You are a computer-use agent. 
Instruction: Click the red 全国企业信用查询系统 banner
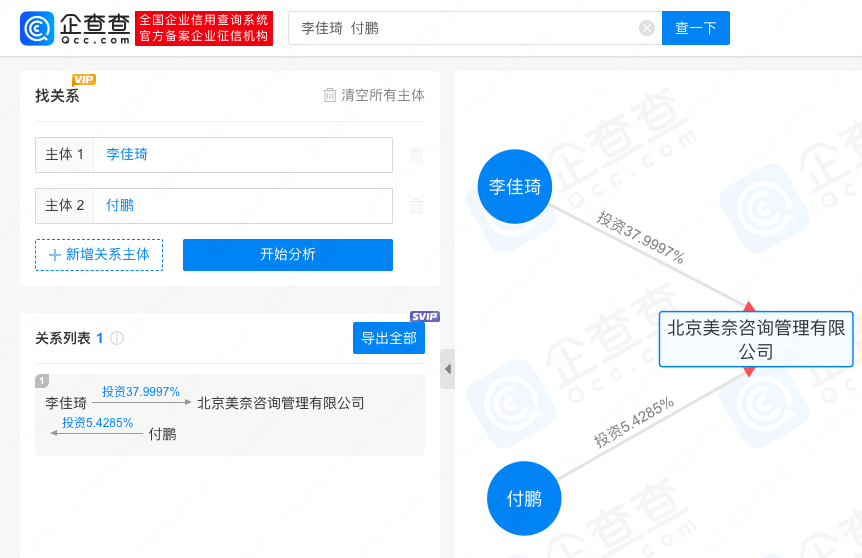tap(204, 28)
